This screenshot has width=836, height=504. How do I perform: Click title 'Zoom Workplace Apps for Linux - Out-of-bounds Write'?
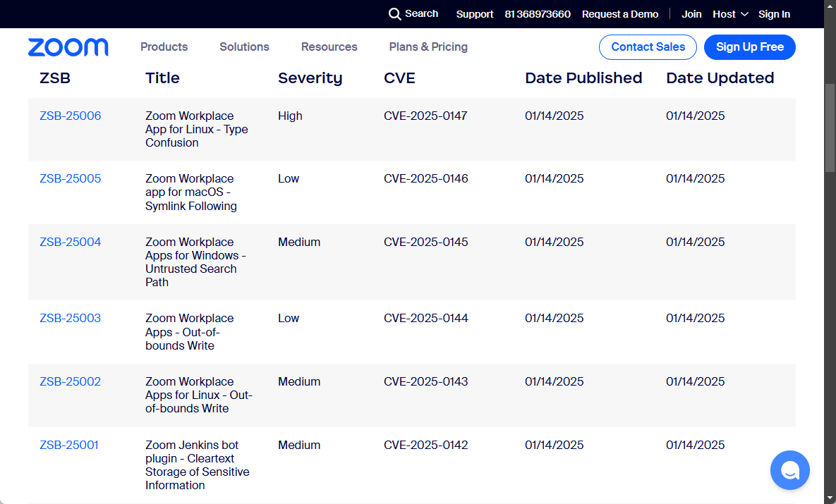[x=199, y=395]
